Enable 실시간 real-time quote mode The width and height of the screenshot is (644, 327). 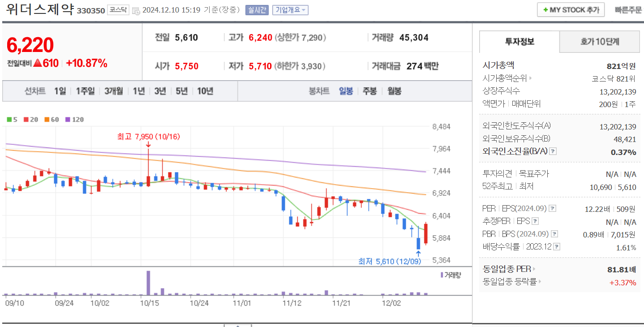(x=258, y=9)
